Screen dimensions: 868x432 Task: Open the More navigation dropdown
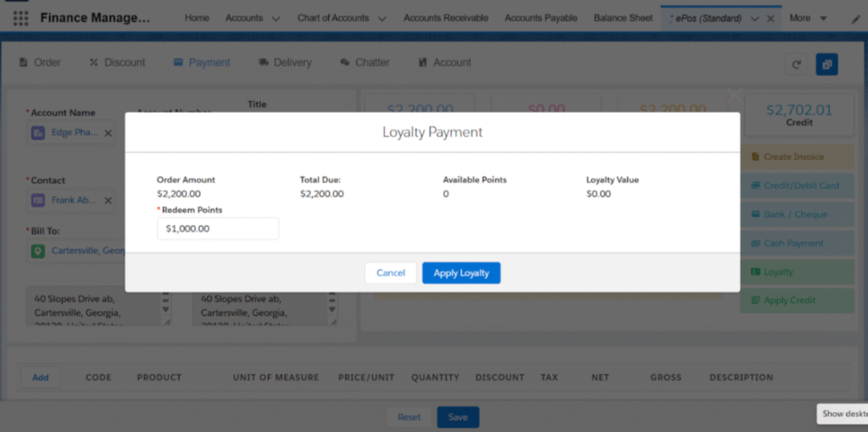coord(808,18)
